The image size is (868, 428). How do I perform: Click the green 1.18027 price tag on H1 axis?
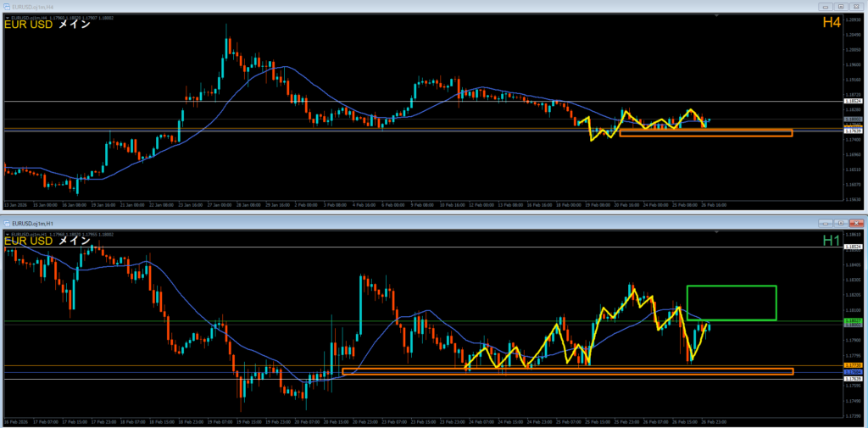coord(851,321)
